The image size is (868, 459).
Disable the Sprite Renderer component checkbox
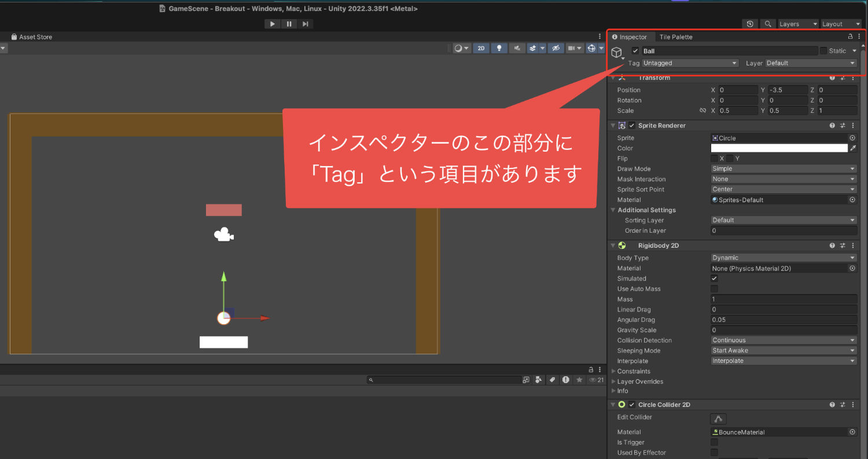[632, 126]
